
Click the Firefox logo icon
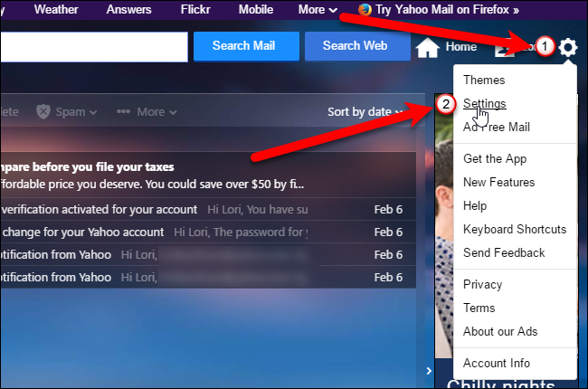pyautogui.click(x=365, y=9)
